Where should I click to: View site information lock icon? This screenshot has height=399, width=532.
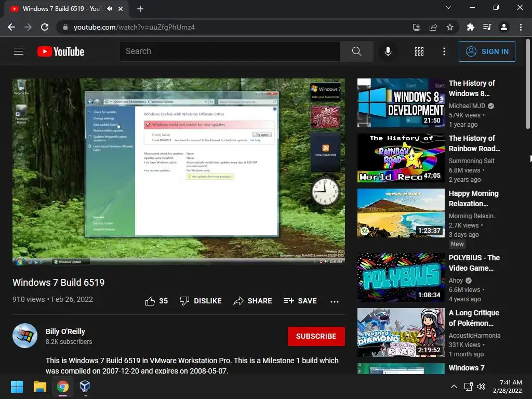[x=65, y=27]
